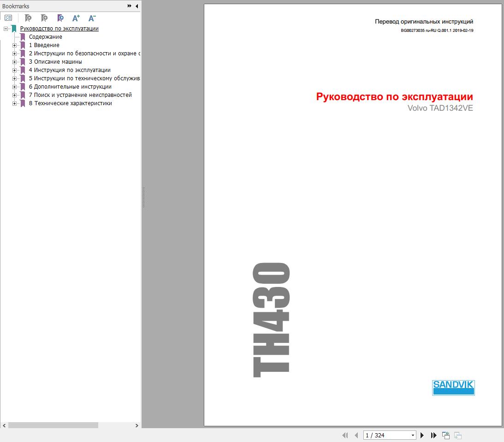Click the bookmarks scrollbar left arrow
This screenshot has width=504, height=442.
(4, 425)
